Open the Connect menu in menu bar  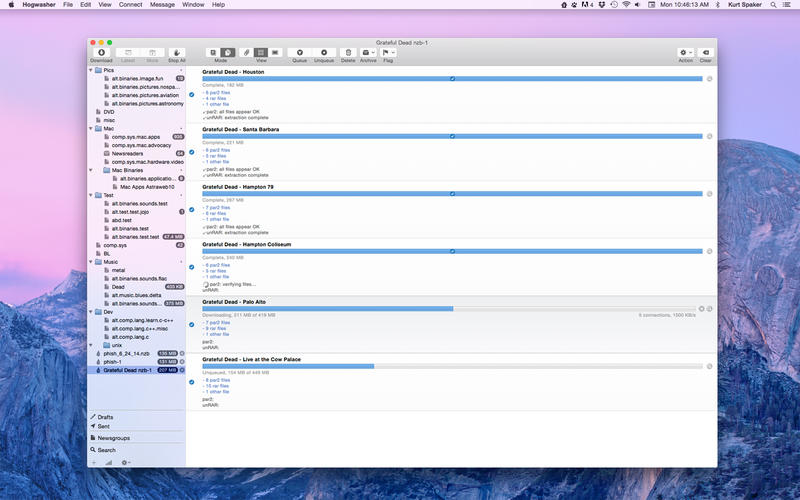130,5
